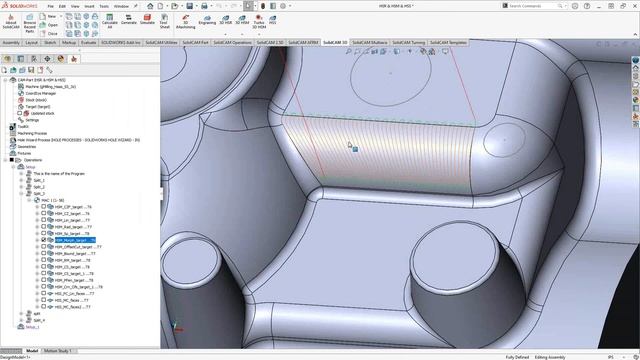The image size is (640, 360).
Task: Expand the Split_1 node
Action: [x=21, y=180]
